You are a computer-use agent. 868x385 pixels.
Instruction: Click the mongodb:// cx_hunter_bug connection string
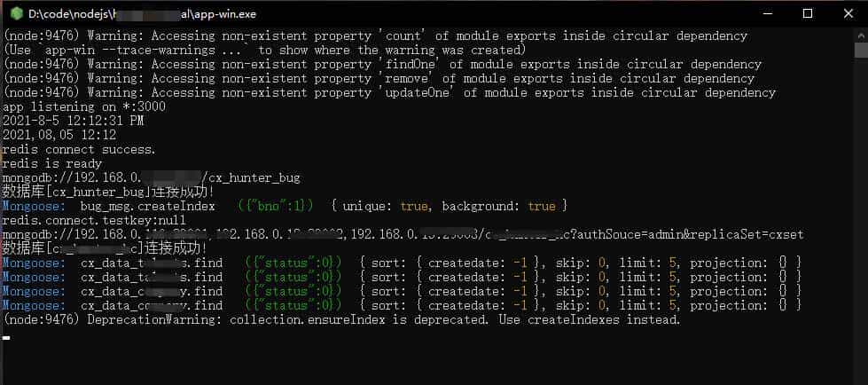[151, 177]
